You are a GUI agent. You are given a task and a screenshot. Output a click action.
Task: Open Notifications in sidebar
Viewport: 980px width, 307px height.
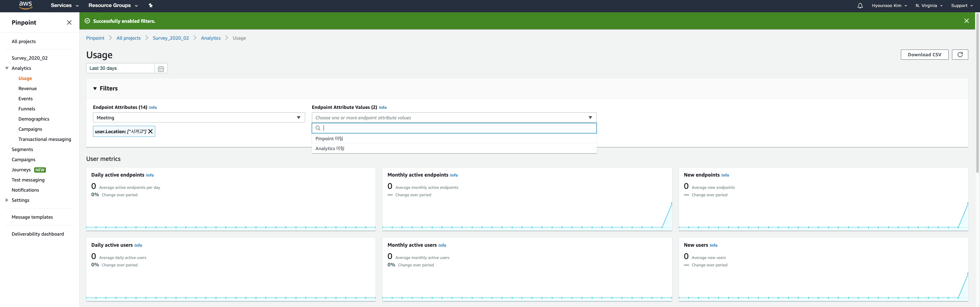(26, 190)
